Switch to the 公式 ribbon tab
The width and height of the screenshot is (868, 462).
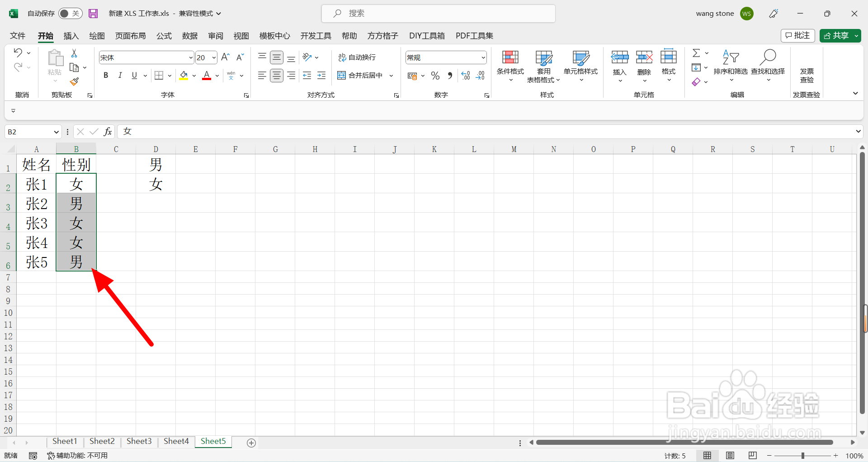coord(164,36)
